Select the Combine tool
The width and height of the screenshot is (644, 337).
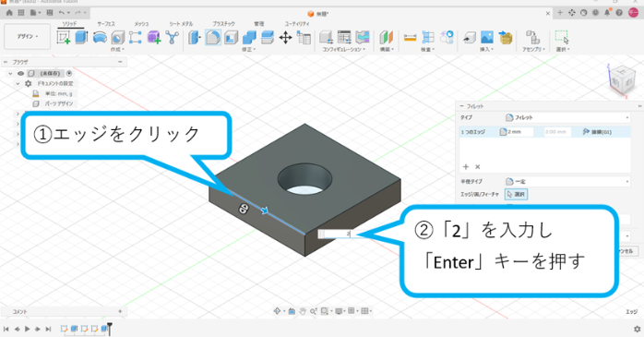coord(249,38)
